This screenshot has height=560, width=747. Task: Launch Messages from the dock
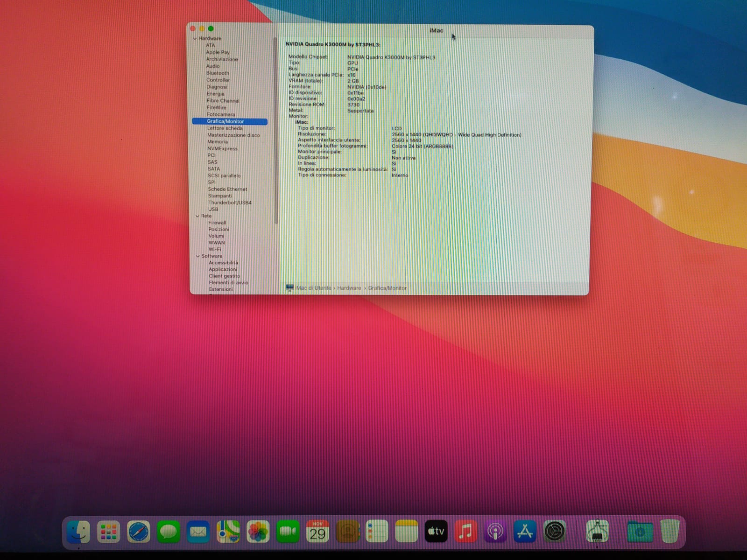(x=168, y=532)
